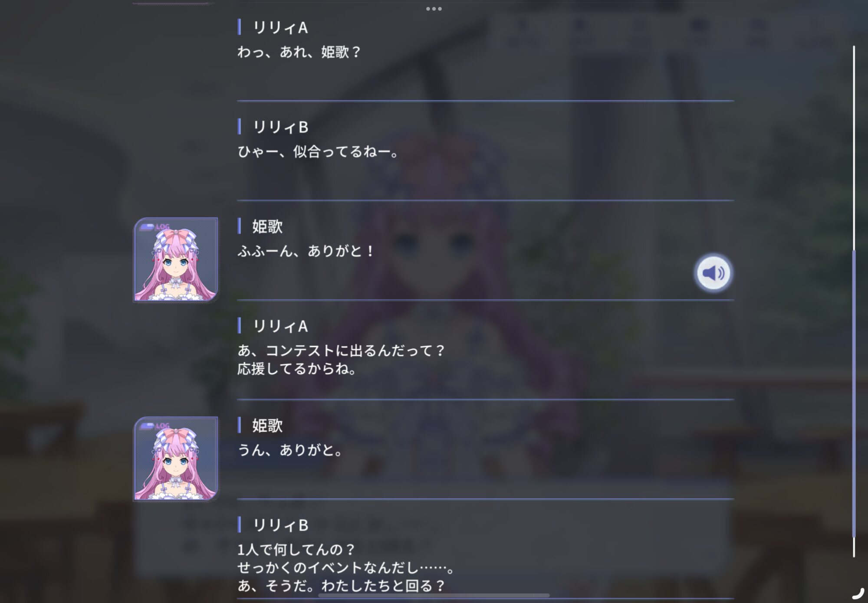The width and height of the screenshot is (868, 603).
Task: Tap the home indicator bar at screen bottom
Action: coord(434,596)
